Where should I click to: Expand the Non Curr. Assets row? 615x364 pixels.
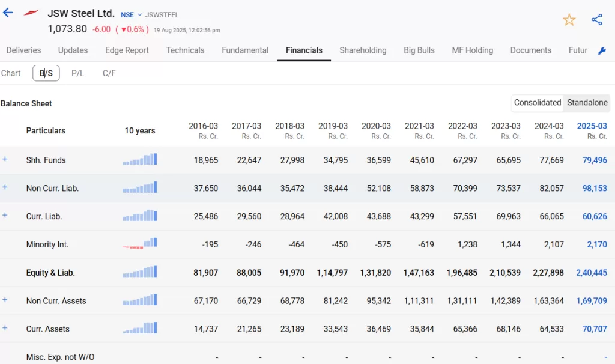click(5, 300)
